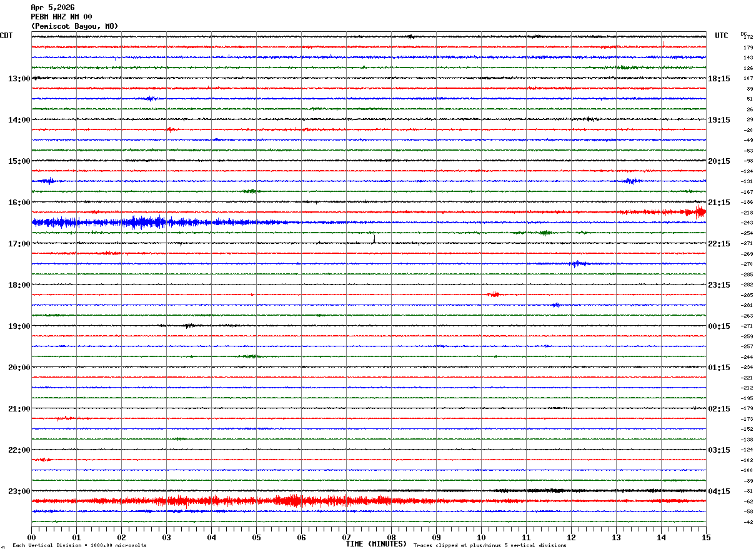Click the 21:15 UTC time label
The image size is (756, 554).
pyautogui.click(x=719, y=203)
